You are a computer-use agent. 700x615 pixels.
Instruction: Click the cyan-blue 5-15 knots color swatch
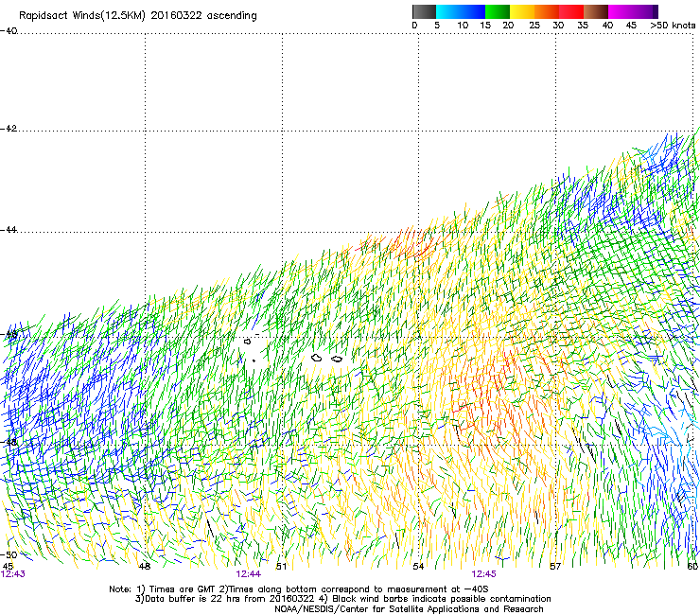pos(461,11)
